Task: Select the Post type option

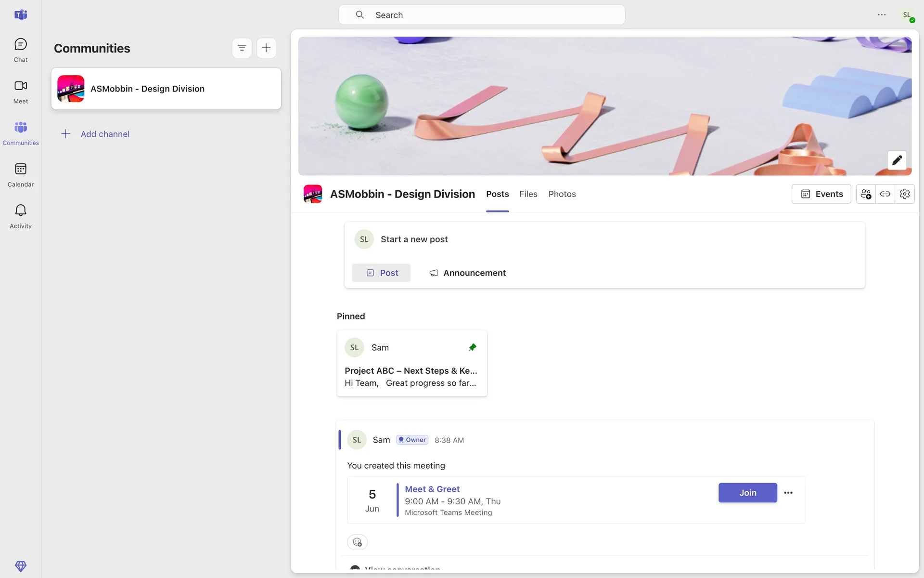Action: pyautogui.click(x=382, y=273)
